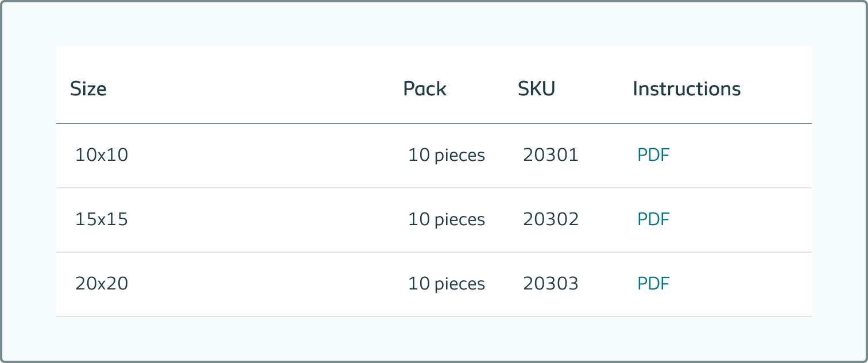
Task: Open the PDF instructions for 15x15
Action: point(653,219)
